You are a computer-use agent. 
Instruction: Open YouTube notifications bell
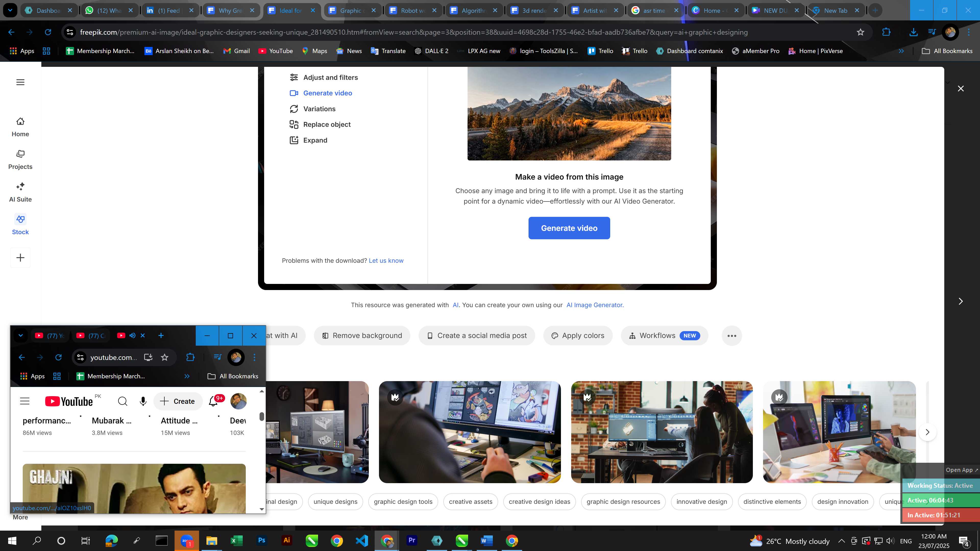coord(214,401)
